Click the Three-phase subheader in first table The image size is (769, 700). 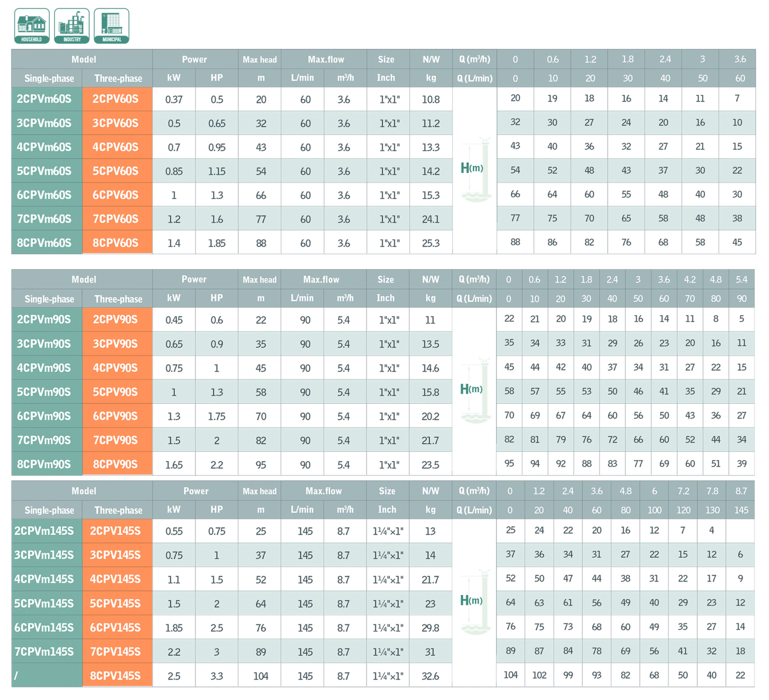pos(118,78)
